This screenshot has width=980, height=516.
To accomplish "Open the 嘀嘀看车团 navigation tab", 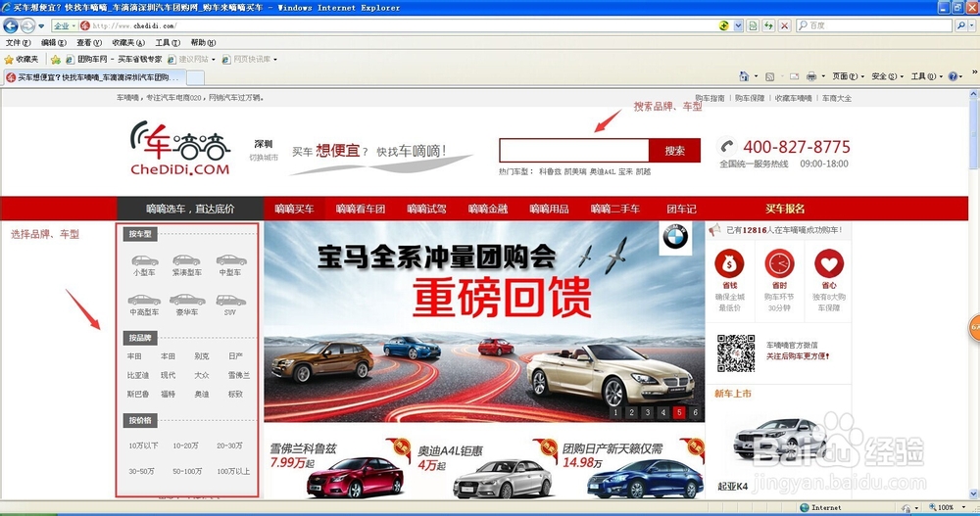I will point(360,209).
